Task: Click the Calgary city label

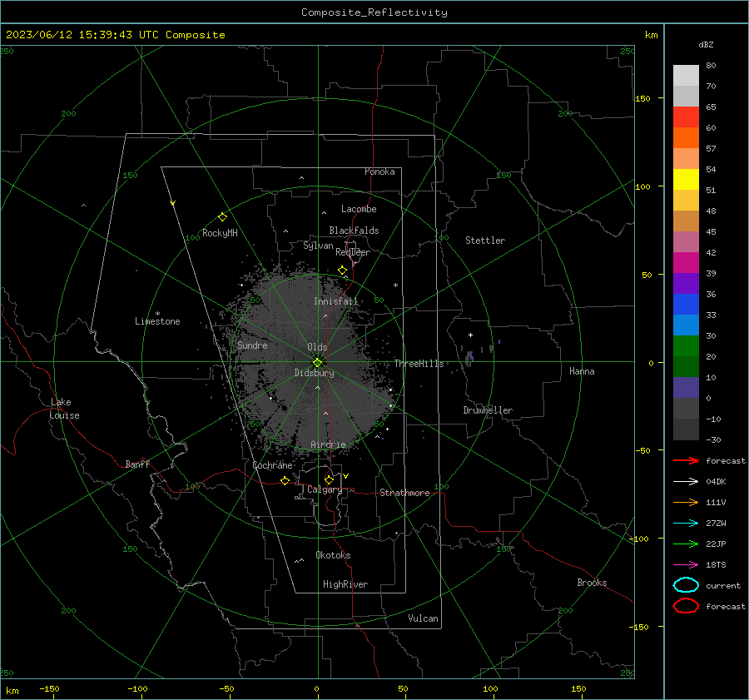Action: tap(325, 489)
